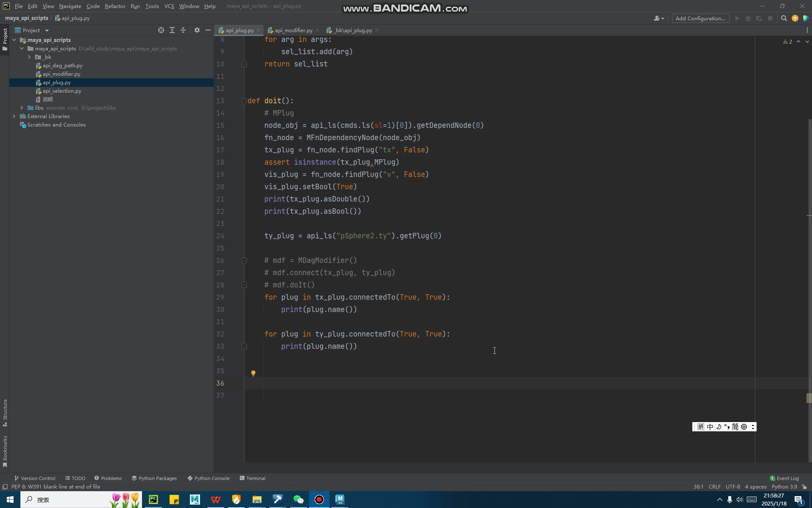812x508 pixels.
Task: Click the warnings indicator showing 2
Action: click(x=787, y=41)
